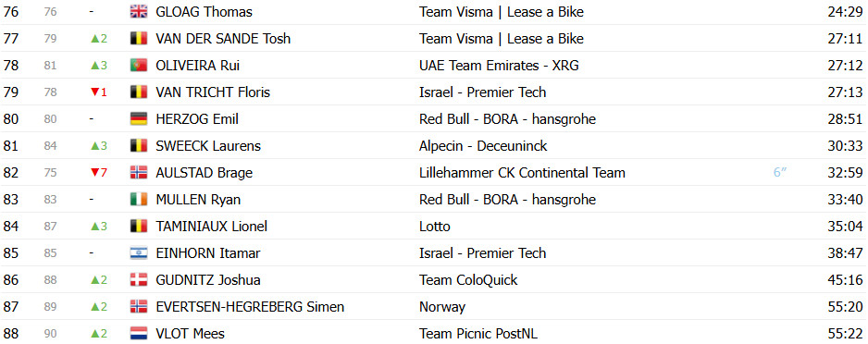Open Team Picnic PostNL team link
868x344 pixels.
pyautogui.click(x=478, y=334)
